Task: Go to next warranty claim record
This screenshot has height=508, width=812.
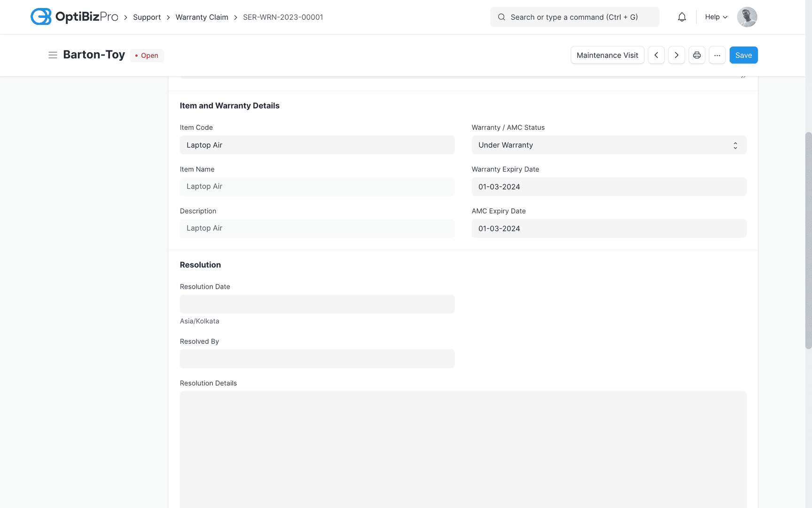Action: pos(676,55)
